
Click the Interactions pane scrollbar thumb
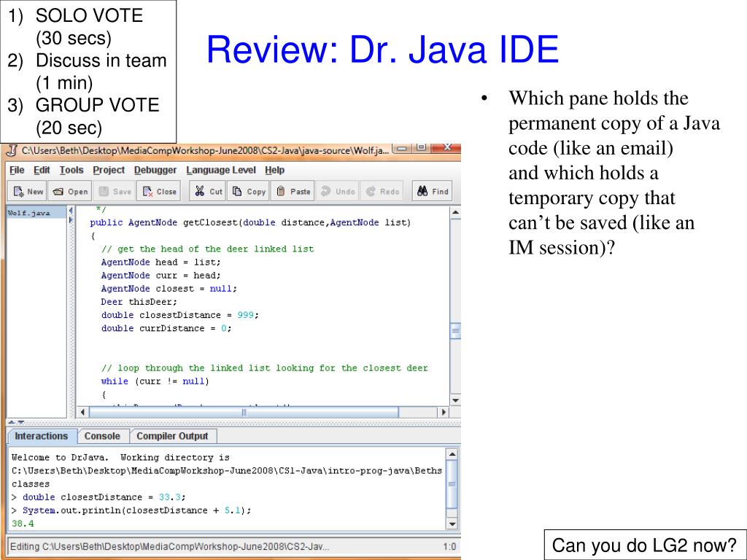pyautogui.click(x=452, y=484)
